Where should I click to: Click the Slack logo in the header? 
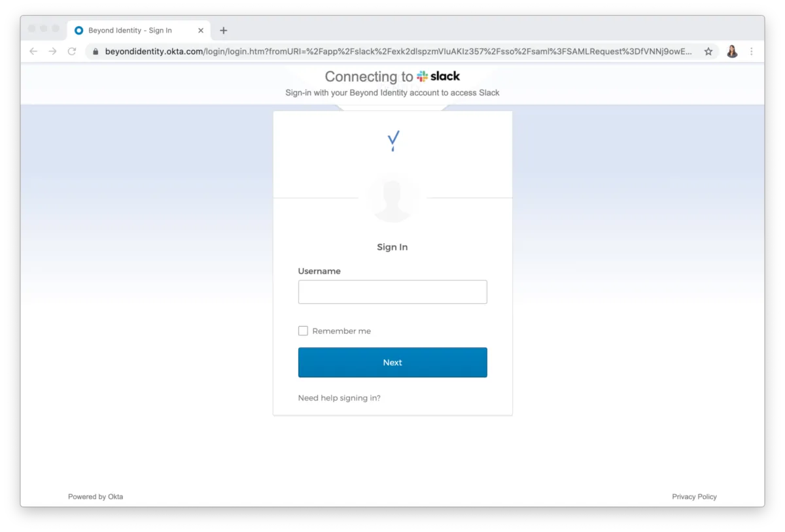438,76
